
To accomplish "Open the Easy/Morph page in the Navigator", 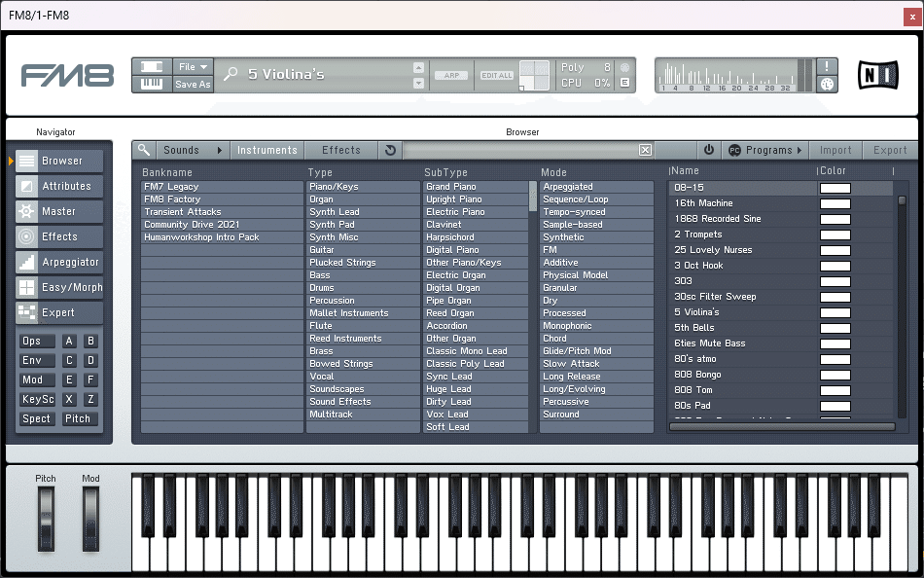I will [59, 288].
